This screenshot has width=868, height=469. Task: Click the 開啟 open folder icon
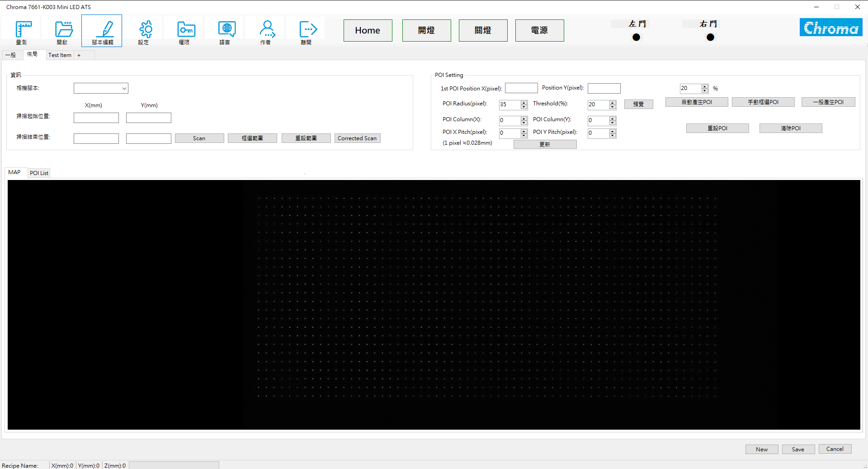(62, 31)
